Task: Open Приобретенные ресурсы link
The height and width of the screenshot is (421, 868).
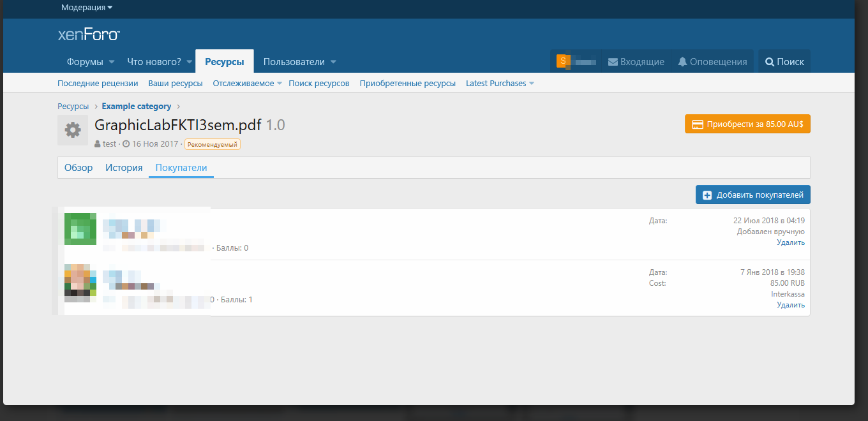Action: [407, 84]
